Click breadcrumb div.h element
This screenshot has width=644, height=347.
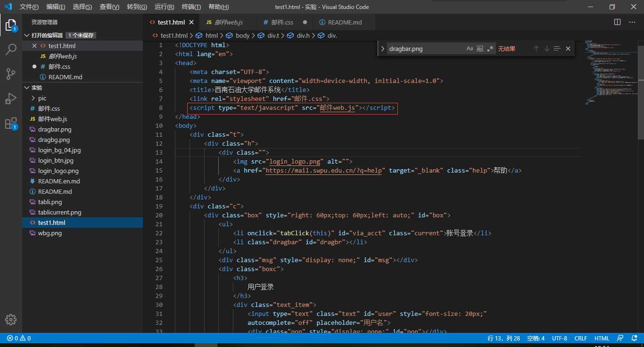click(x=303, y=35)
